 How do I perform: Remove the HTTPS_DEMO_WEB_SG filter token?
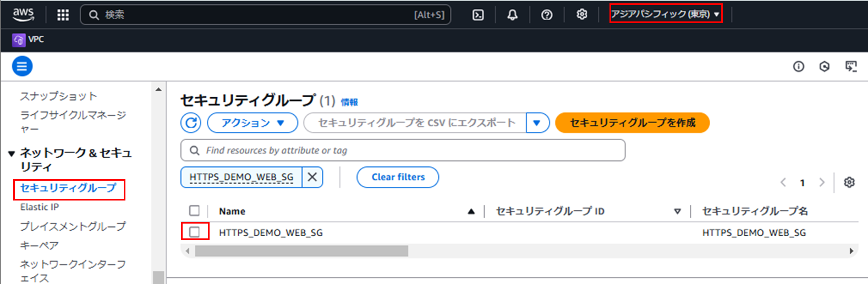(312, 177)
